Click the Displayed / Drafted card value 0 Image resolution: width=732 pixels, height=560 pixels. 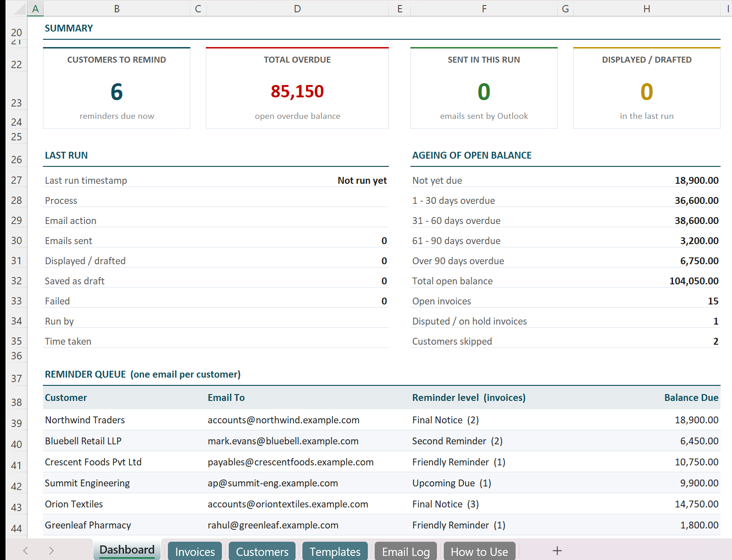tap(647, 91)
